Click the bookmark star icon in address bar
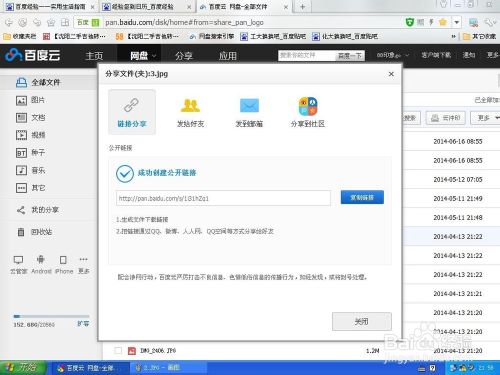Screen dimensions: 500x375 (x=443, y=22)
